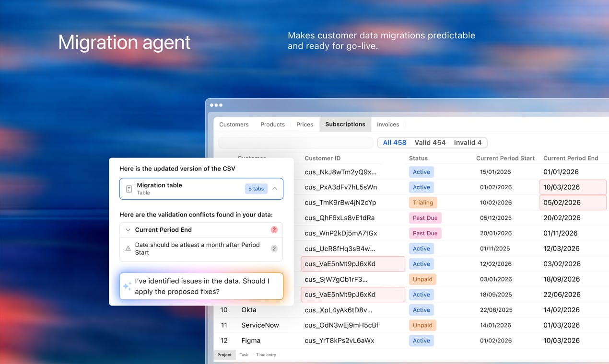Open the Customers tab

pyautogui.click(x=234, y=125)
